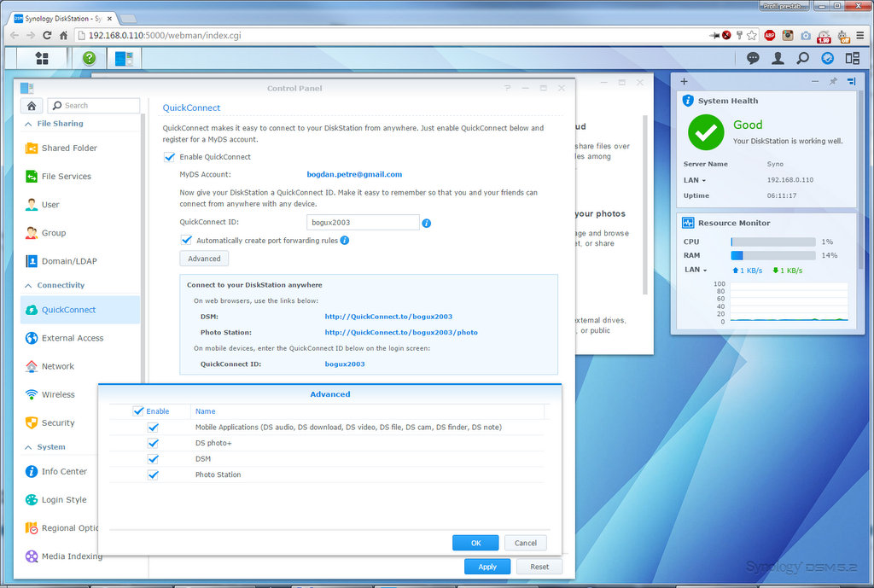This screenshot has height=588, width=874.
Task: Collapse the System section
Action: [28, 447]
